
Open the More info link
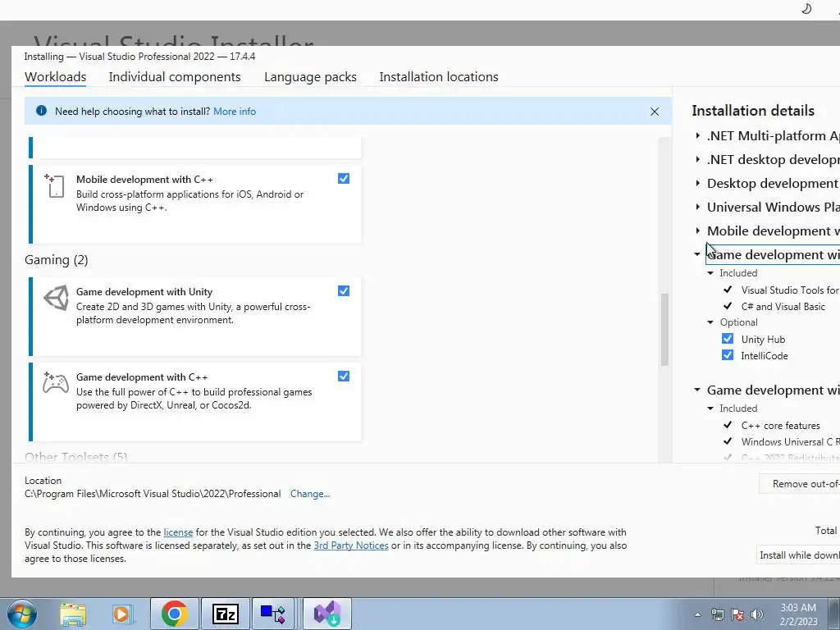coord(235,112)
